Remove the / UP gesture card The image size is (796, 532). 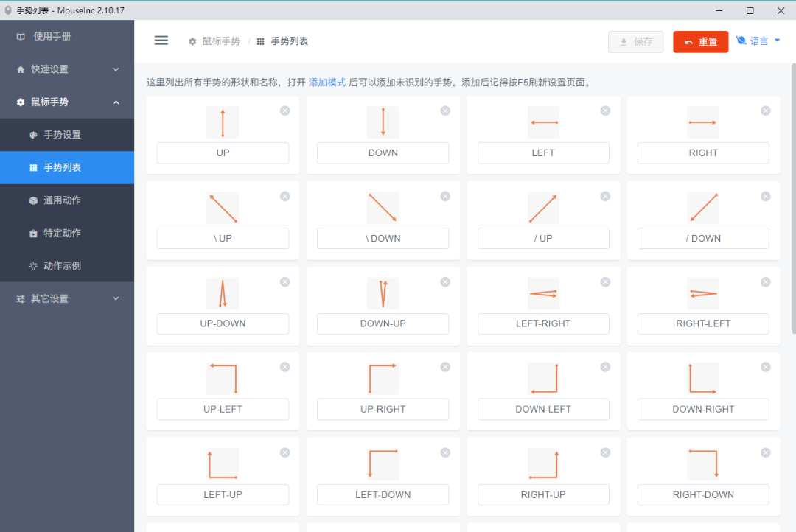coord(605,197)
